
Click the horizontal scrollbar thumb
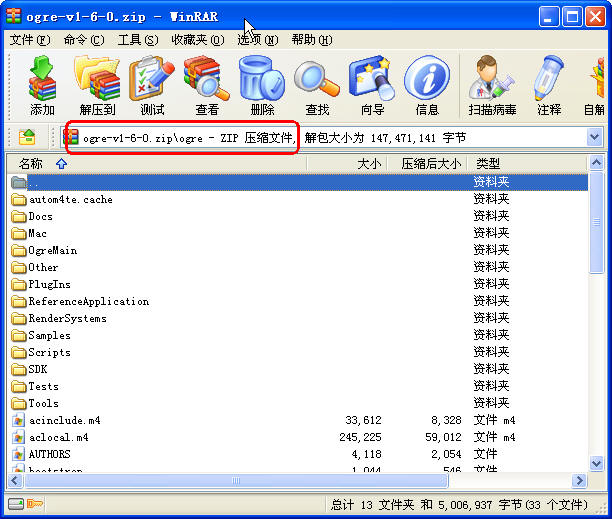click(x=236, y=480)
